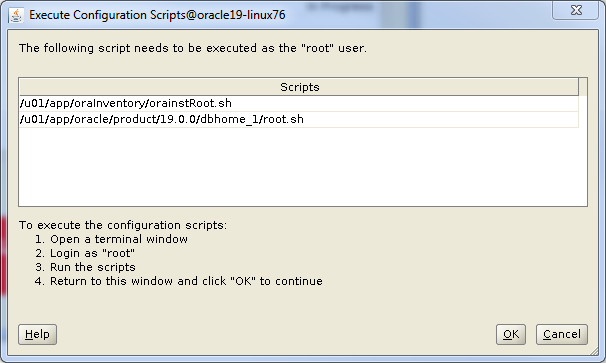
Task: Click step 2 Login as "root"
Action: [85, 253]
